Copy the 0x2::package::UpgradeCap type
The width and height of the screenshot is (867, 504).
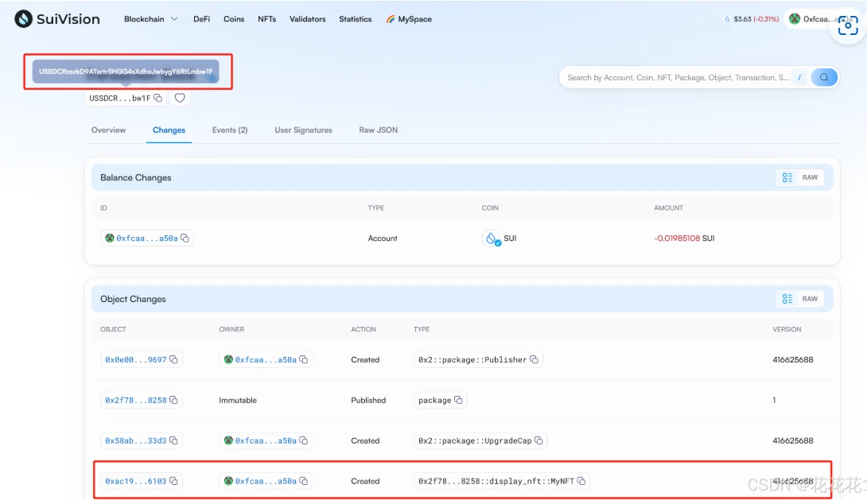[538, 440]
